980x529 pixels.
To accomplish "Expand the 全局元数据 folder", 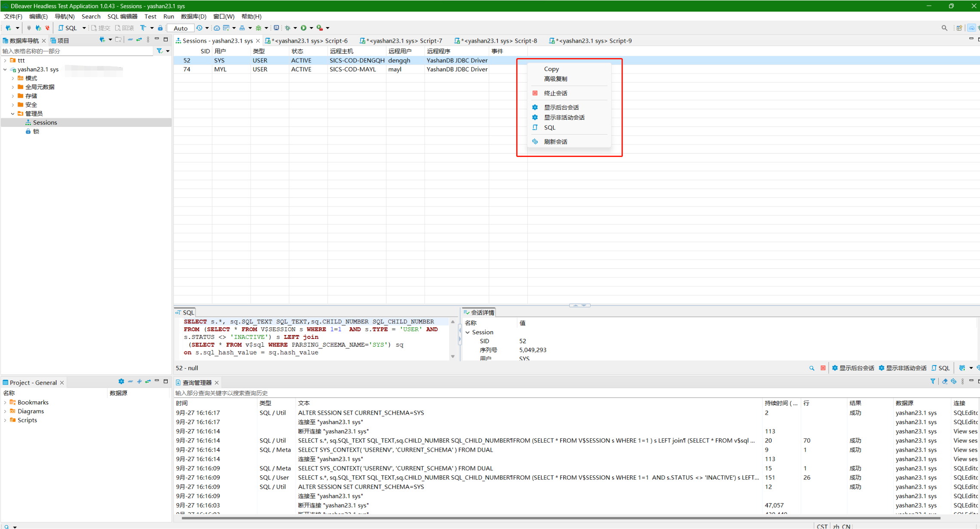I will [13, 87].
